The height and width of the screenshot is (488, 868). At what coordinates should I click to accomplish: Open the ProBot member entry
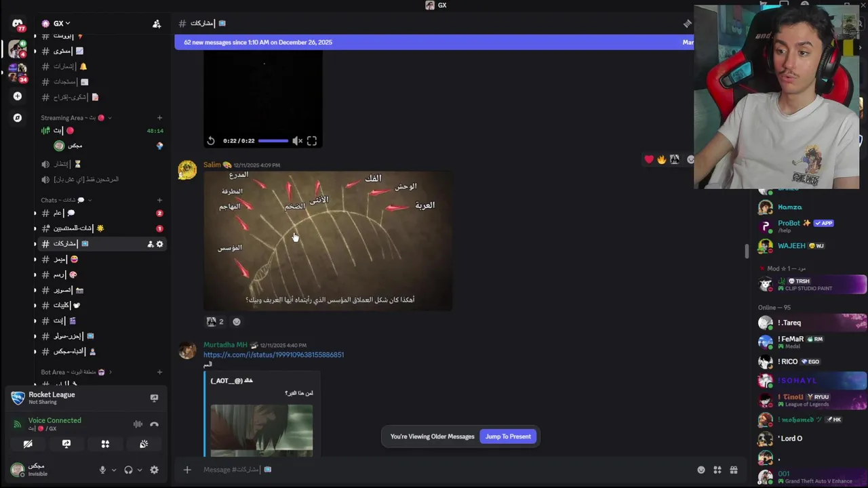point(810,226)
